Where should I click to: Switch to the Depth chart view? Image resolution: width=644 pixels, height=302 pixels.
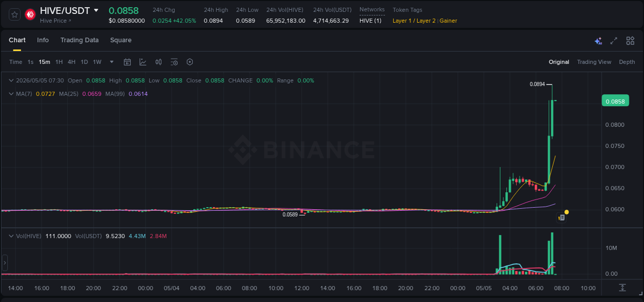627,62
